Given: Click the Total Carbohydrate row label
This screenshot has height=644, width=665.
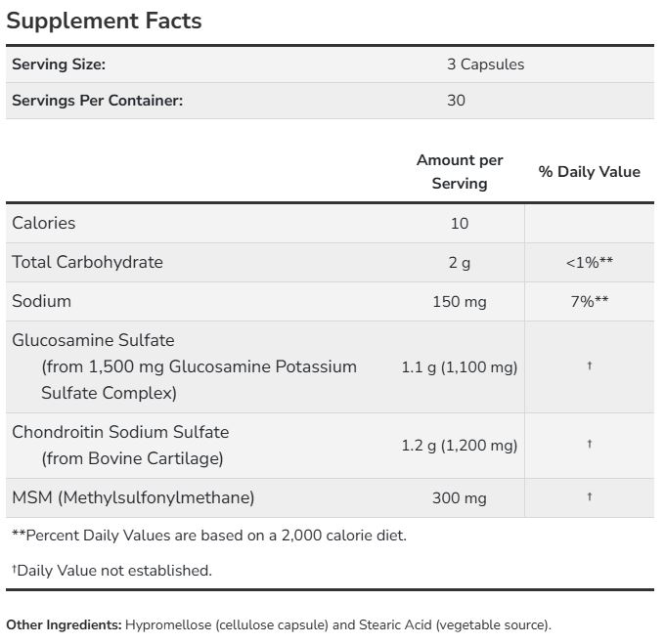Looking at the screenshot, I should pyautogui.click(x=87, y=262).
